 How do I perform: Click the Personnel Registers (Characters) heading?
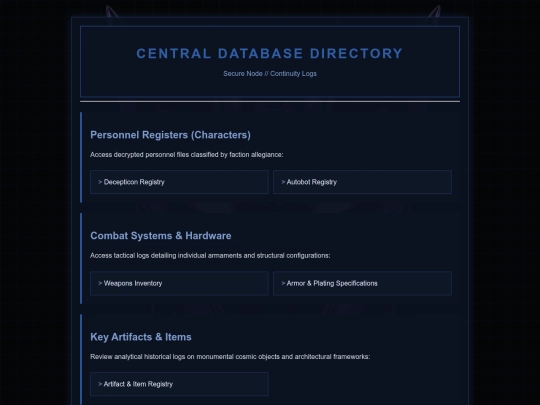pyautogui.click(x=170, y=135)
